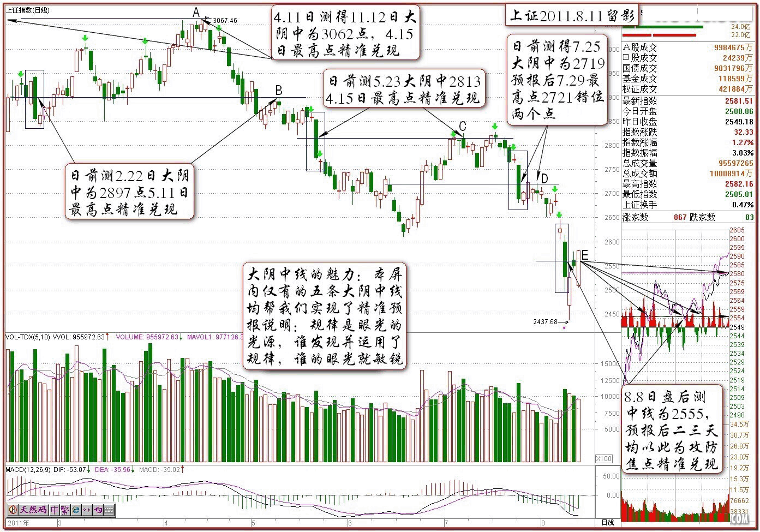Screen dimensions: 760x532
Task: Click the 3067.46 high price label
Action: tap(225, 20)
